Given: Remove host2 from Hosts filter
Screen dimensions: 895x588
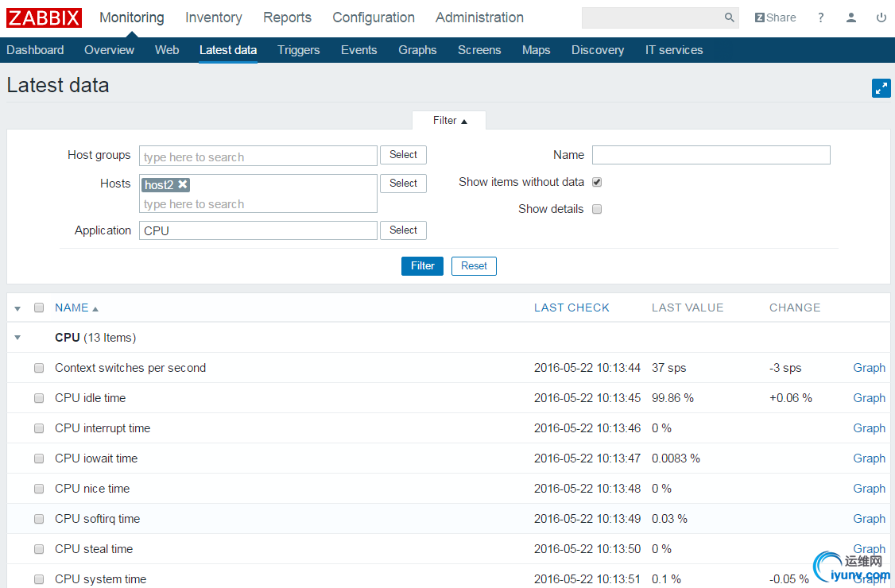Looking at the screenshot, I should [x=183, y=184].
